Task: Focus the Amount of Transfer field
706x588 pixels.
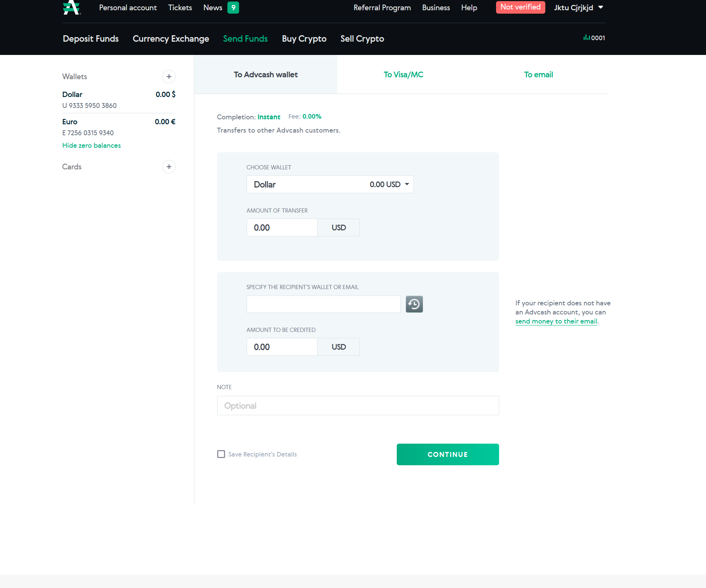Action: click(x=282, y=228)
